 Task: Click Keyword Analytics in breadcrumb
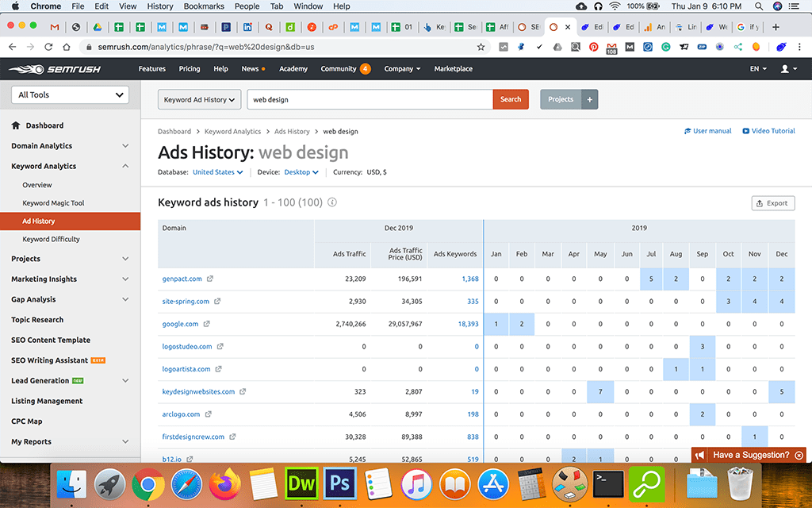pyautogui.click(x=232, y=132)
